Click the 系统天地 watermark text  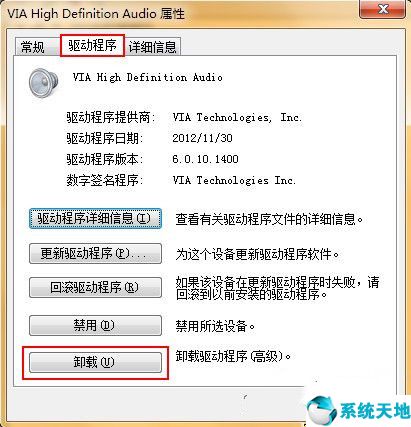click(375, 411)
